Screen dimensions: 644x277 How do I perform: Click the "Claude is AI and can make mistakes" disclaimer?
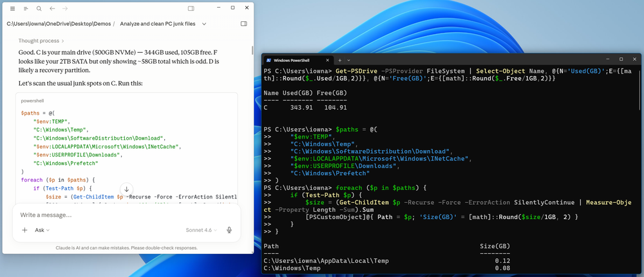(x=126, y=248)
